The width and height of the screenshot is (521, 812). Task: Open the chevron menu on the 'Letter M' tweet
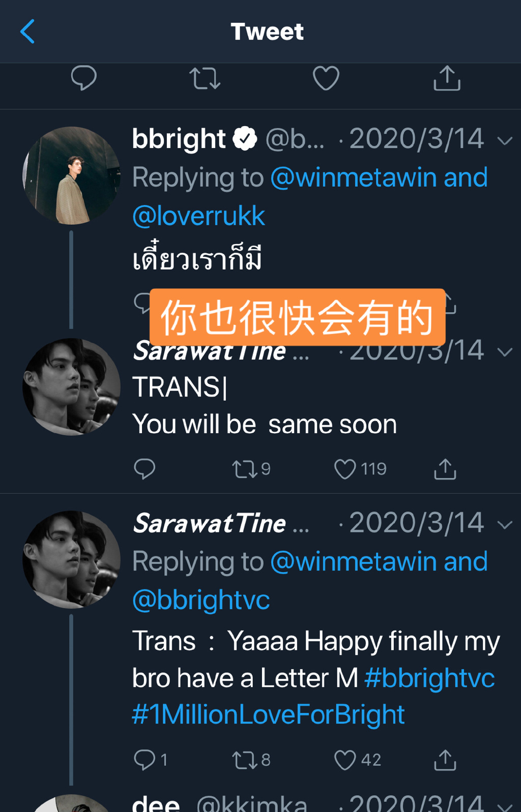pyautogui.click(x=505, y=525)
